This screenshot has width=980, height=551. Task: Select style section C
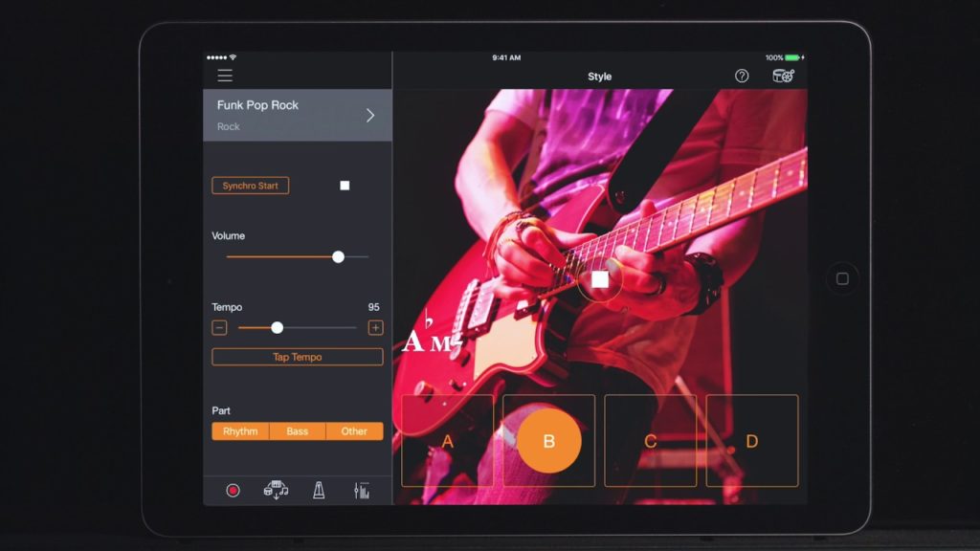coord(650,441)
